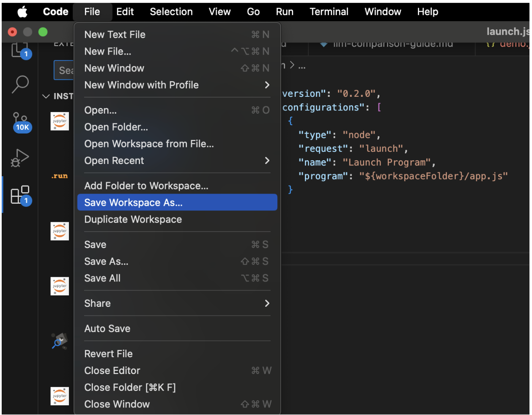Open the Run and Debug view
532x415 pixels.
[19, 158]
